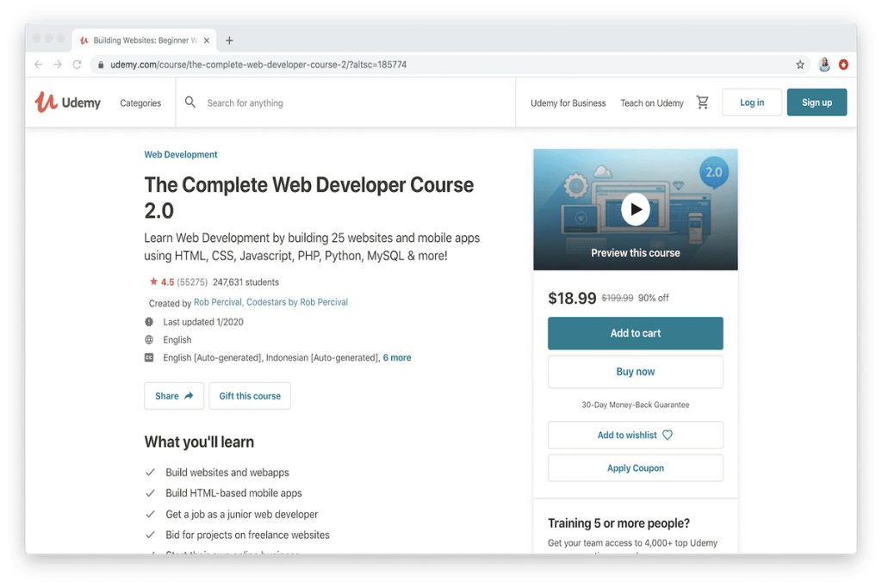The image size is (882, 588).
Task: Click 30-Day Money-Back Guarantee text
Action: pyautogui.click(x=636, y=405)
